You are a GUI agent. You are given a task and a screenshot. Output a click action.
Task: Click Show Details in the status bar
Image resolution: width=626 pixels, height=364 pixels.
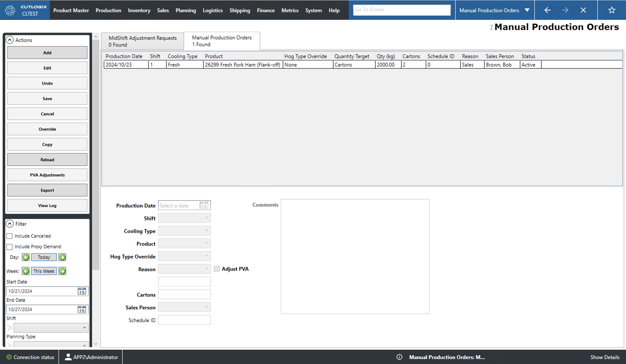tap(605, 357)
